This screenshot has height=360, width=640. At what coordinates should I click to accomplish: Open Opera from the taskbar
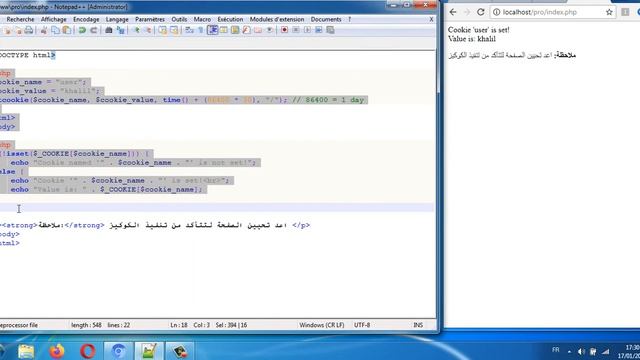(x=88, y=351)
